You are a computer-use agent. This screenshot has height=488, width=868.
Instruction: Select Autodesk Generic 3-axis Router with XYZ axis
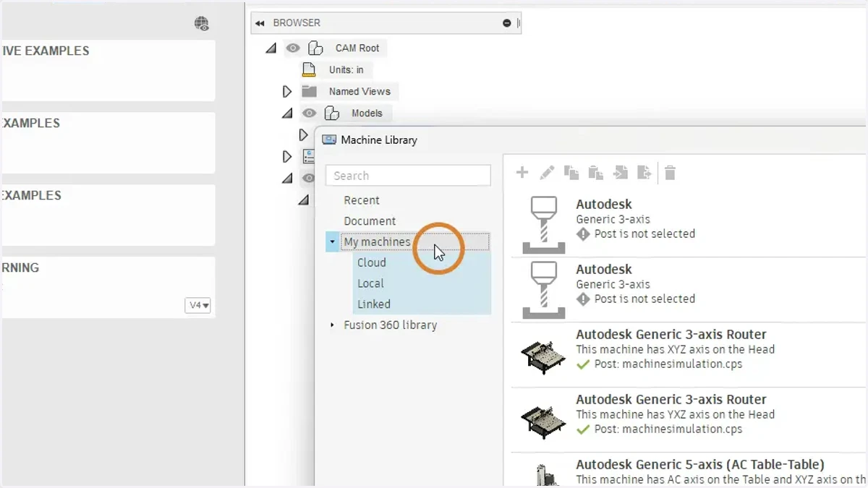(x=671, y=335)
